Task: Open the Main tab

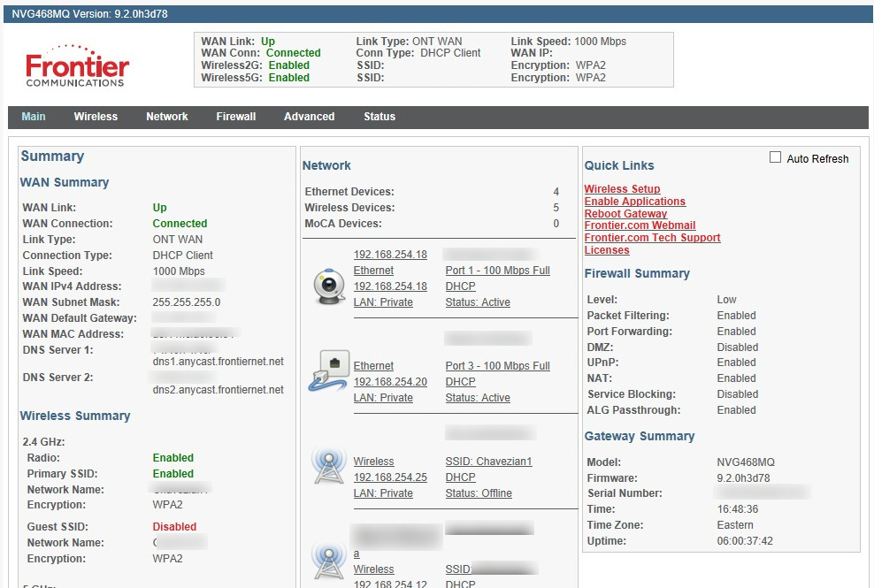Action: 34,117
